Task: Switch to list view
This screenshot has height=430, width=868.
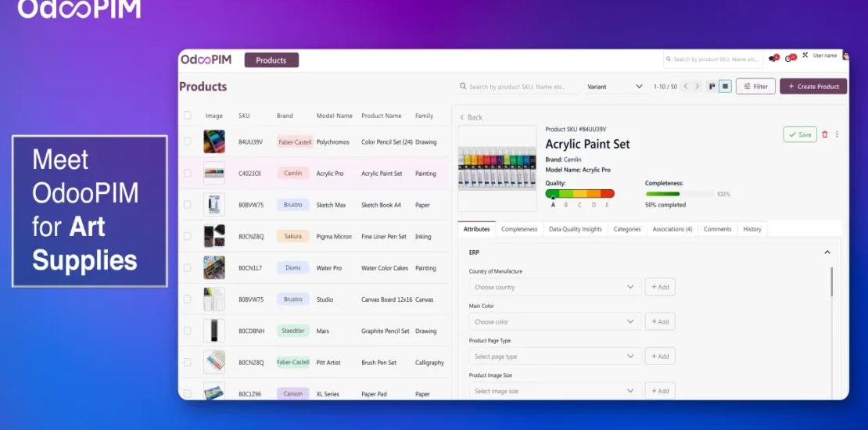Action: pos(725,86)
